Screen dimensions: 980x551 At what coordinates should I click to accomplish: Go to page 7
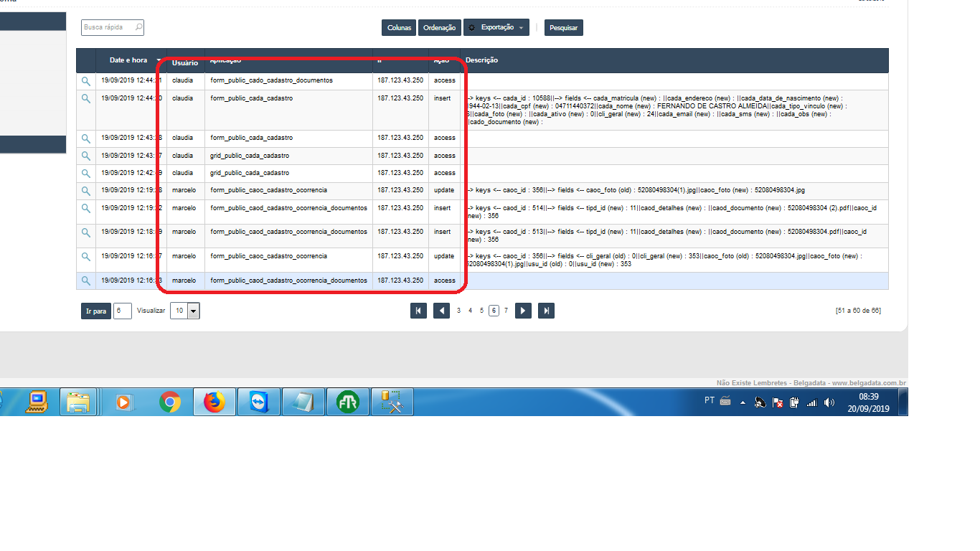click(506, 311)
